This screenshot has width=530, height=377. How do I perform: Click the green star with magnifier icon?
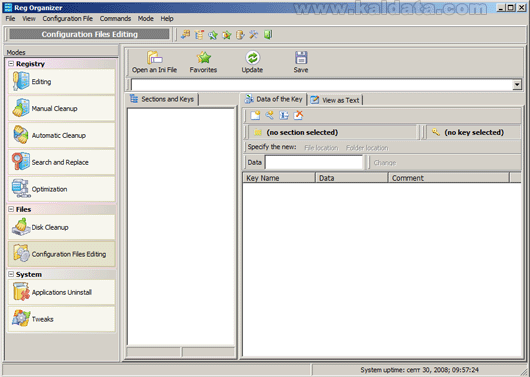tap(213, 34)
